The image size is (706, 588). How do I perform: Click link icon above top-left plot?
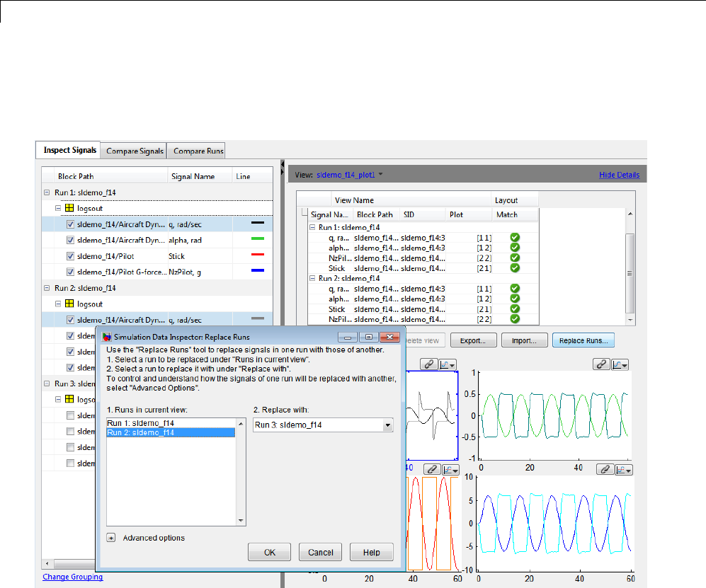[x=428, y=364]
